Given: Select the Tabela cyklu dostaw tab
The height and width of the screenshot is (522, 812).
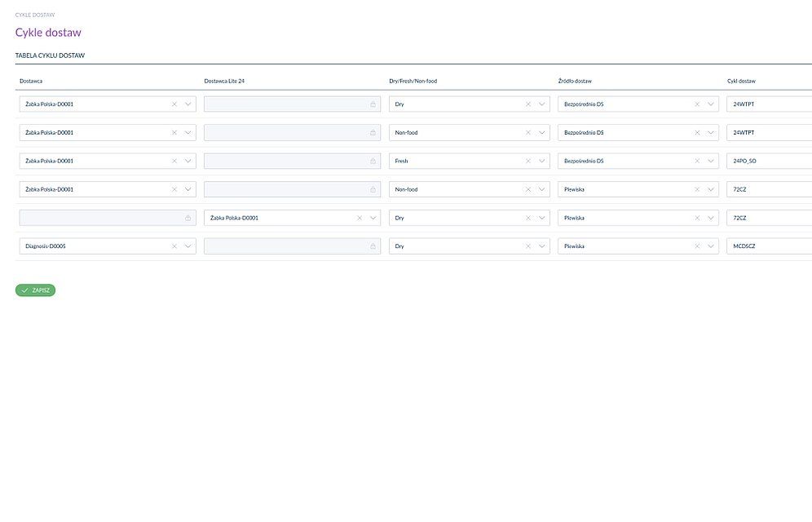Looking at the screenshot, I should pos(51,55).
